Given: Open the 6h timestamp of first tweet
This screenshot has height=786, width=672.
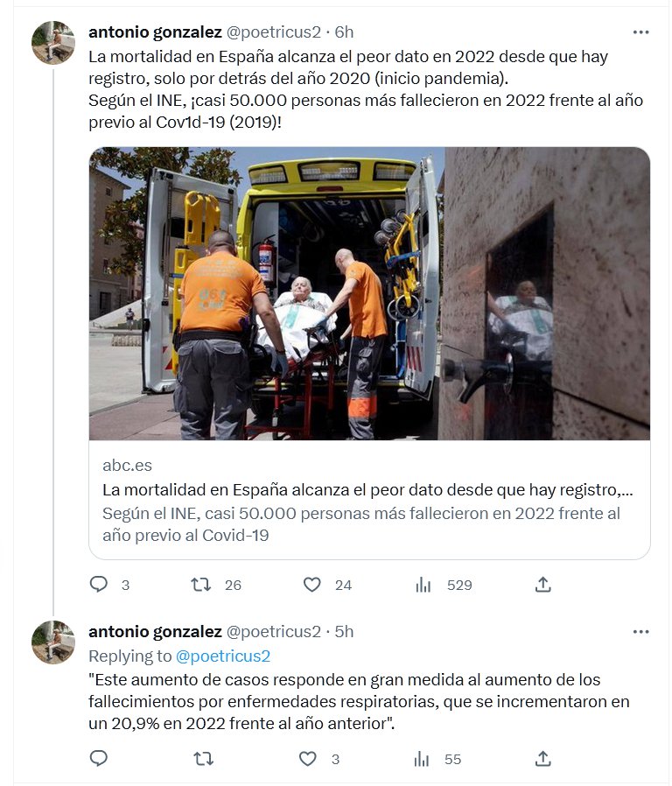Looking at the screenshot, I should pyautogui.click(x=344, y=32).
